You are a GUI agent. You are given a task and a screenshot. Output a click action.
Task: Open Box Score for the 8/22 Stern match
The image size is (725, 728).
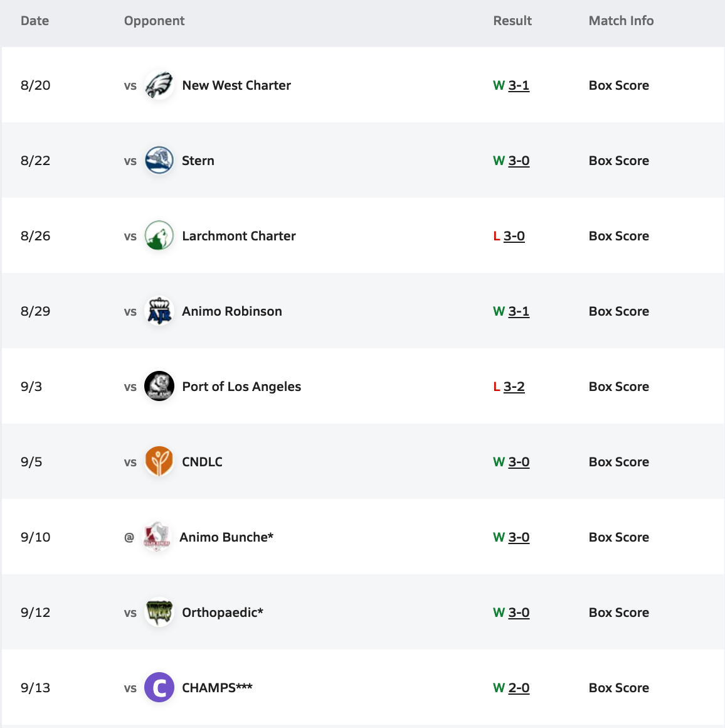point(618,161)
